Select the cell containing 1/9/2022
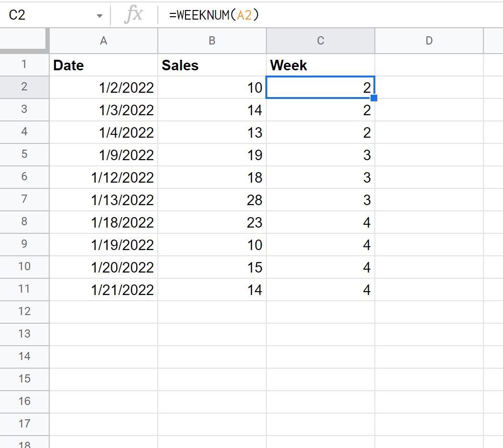503x448 pixels. pos(103,154)
